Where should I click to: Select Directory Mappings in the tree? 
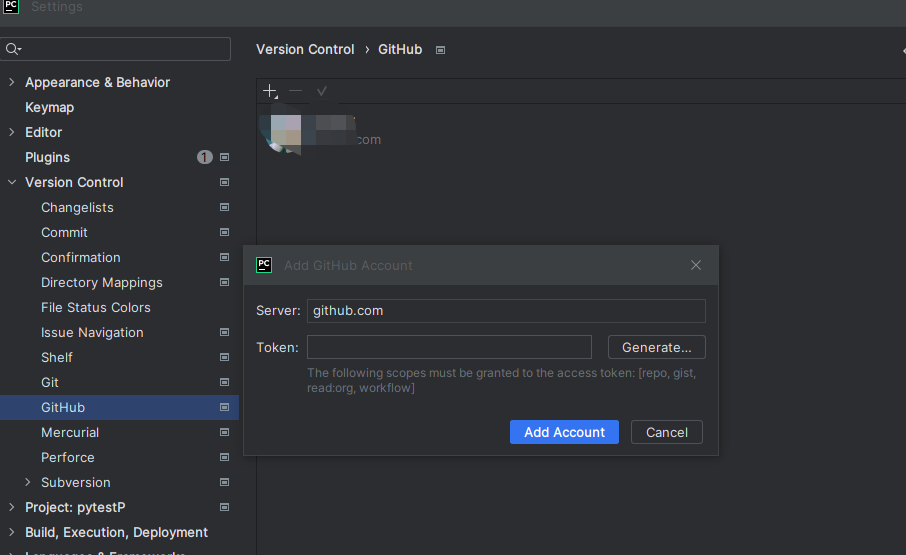click(102, 282)
